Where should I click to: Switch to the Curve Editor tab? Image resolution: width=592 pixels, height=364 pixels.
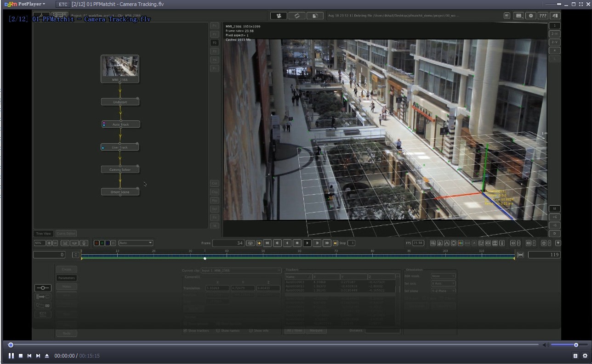pos(66,234)
